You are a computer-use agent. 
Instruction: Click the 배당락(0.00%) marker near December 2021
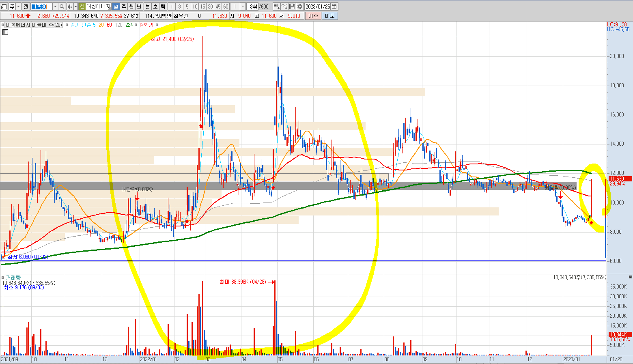[137, 189]
